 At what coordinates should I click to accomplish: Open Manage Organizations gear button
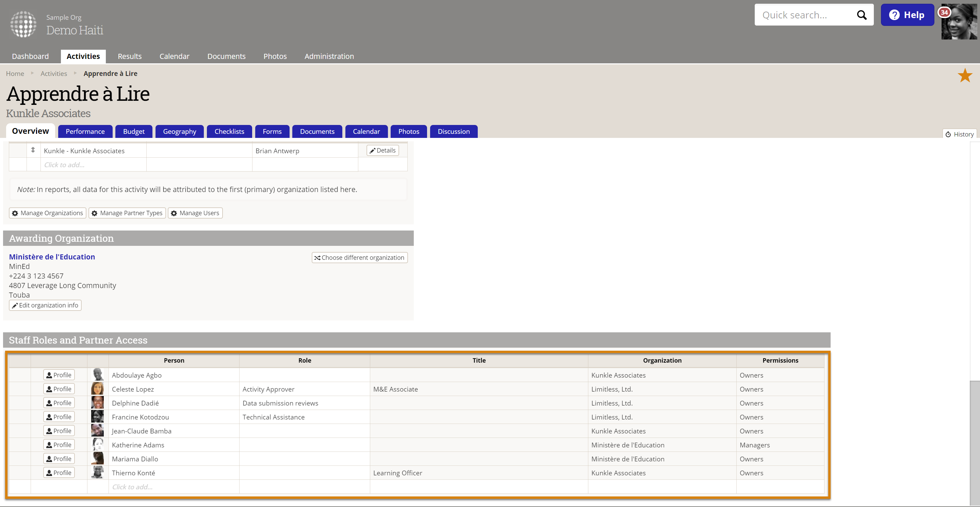tap(48, 213)
